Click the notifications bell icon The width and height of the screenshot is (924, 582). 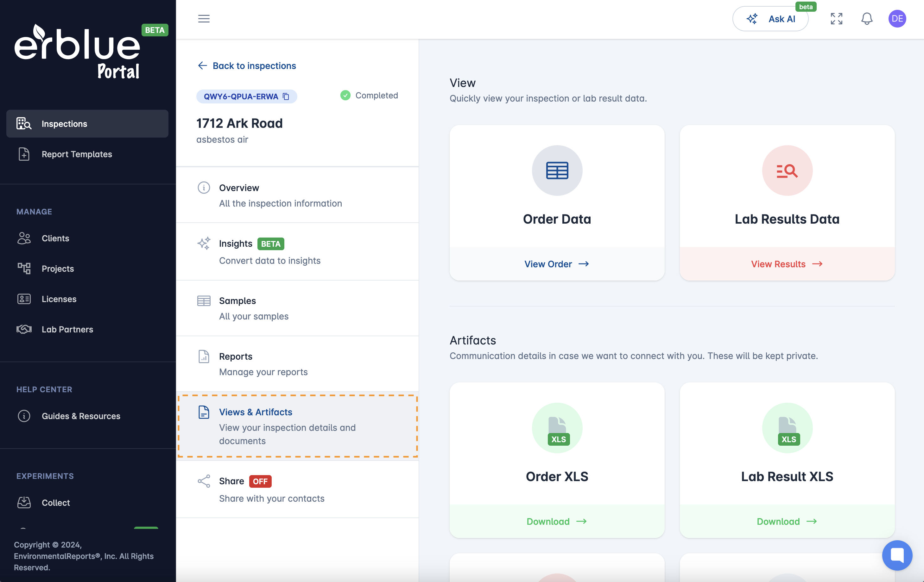coord(867,18)
